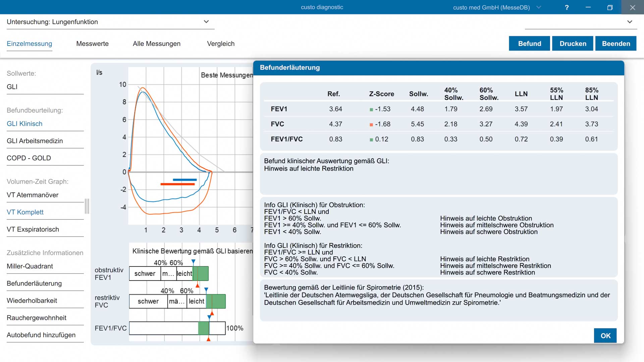Switch to the Messwerte tab
The width and height of the screenshot is (644, 362).
point(93,44)
